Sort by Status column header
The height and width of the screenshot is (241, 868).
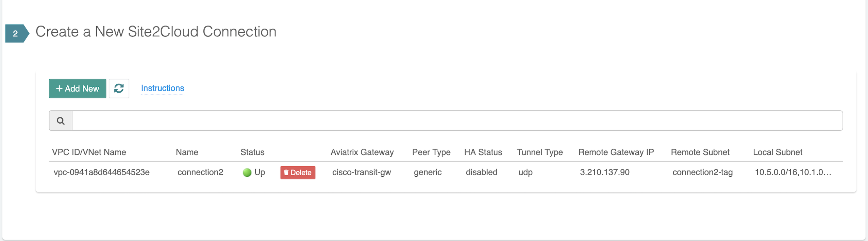coord(252,152)
